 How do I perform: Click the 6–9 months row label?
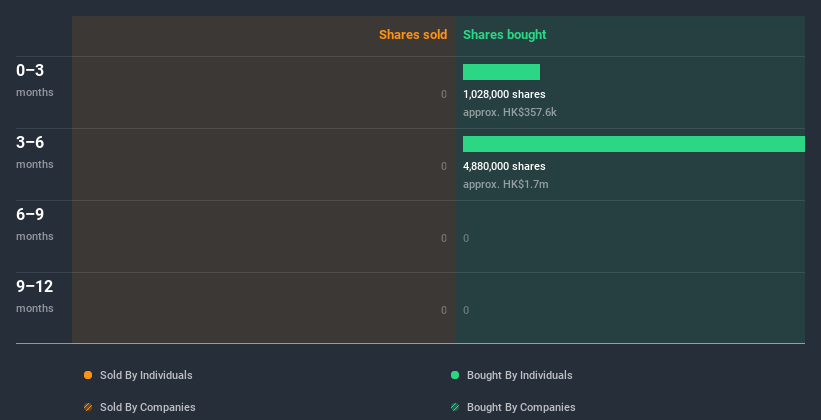(x=35, y=224)
